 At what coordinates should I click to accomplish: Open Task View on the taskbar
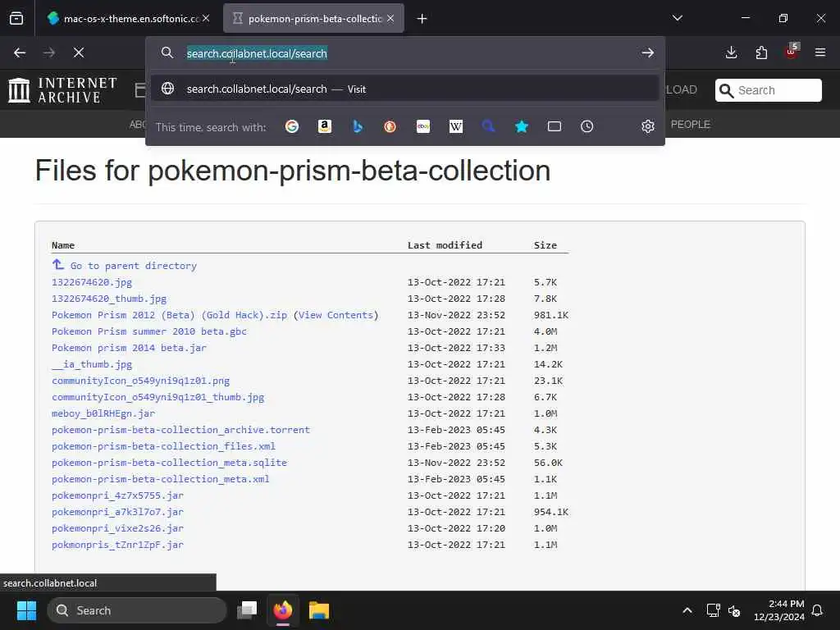[247, 610]
